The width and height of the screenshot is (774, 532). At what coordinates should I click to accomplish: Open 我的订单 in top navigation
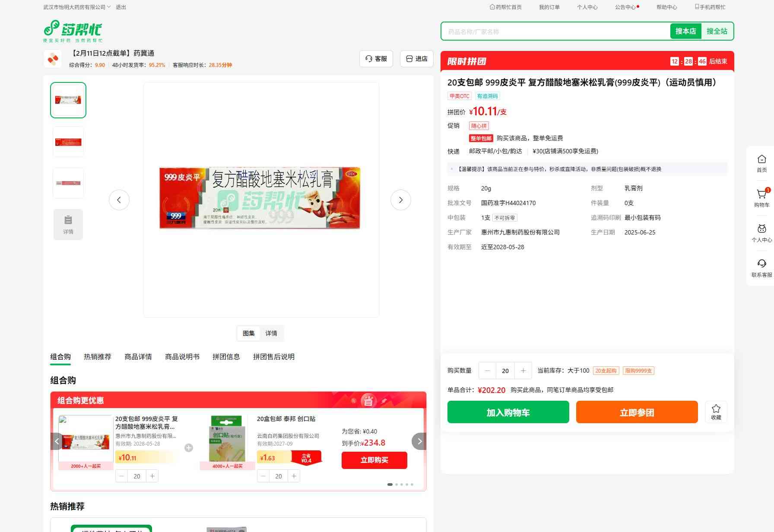549,7
